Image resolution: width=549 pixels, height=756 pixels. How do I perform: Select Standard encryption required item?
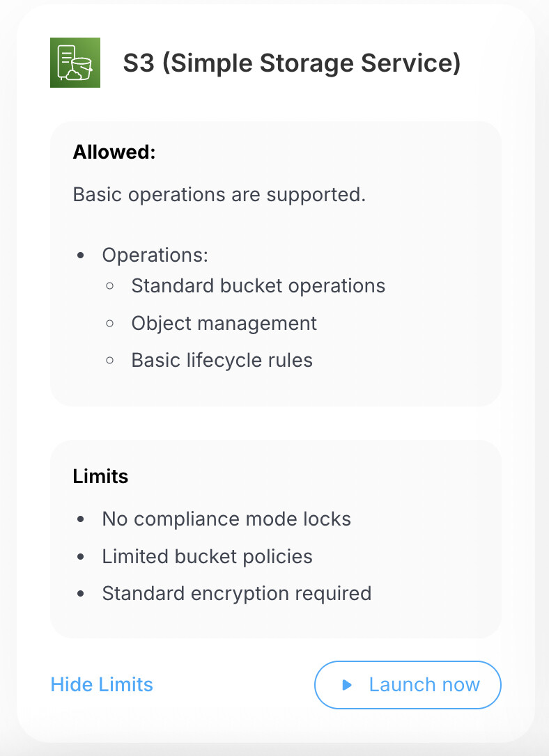pos(237,594)
